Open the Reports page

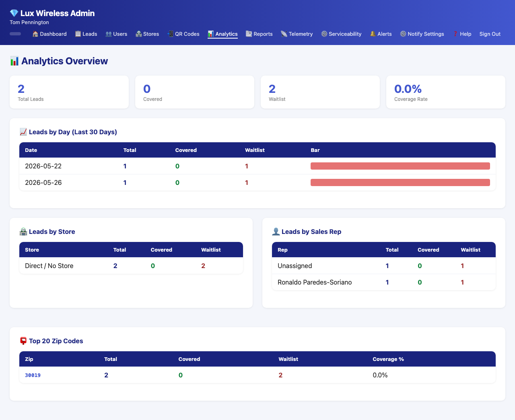click(259, 34)
